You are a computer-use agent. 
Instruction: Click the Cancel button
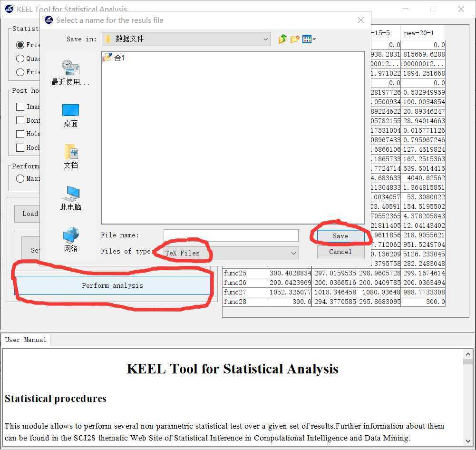340,252
